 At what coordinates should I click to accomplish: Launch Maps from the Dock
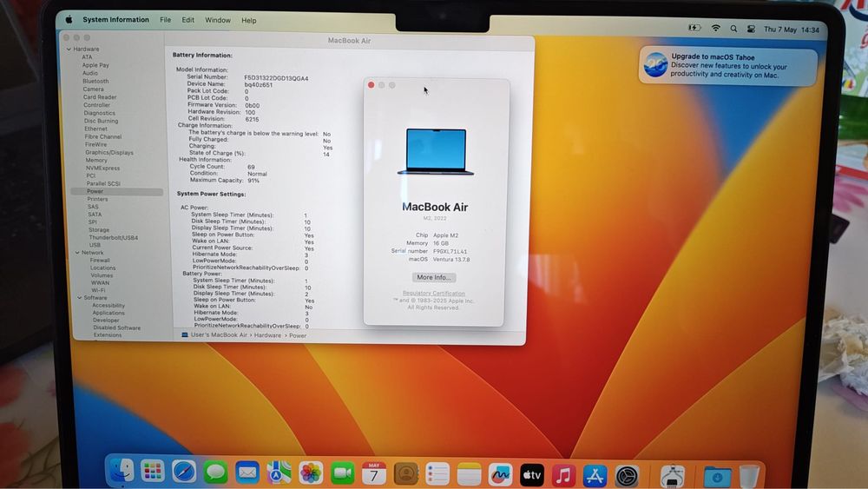(x=279, y=472)
